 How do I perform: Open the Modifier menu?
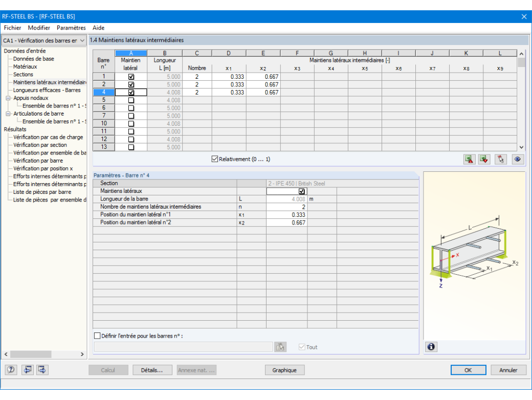tap(39, 28)
